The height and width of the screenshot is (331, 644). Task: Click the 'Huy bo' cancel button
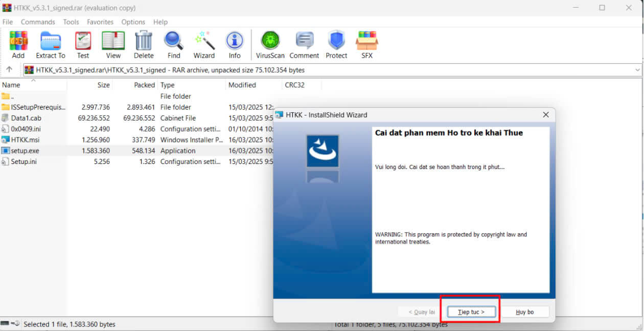click(x=525, y=312)
